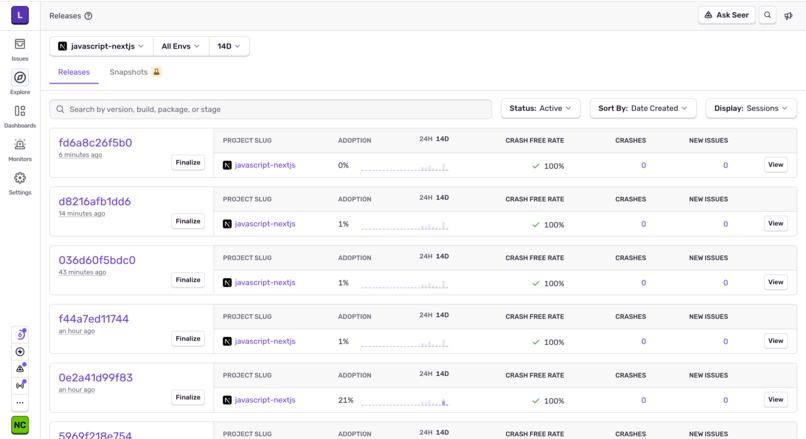The height and width of the screenshot is (439, 806).
Task: Focus the search by version input field
Action: point(271,109)
